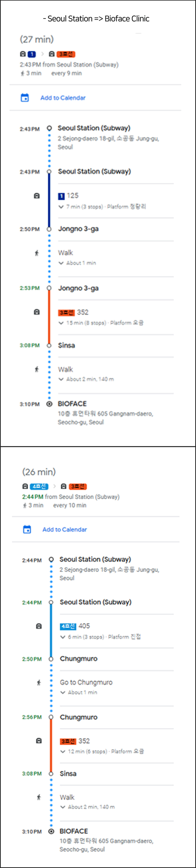The image size is (196, 868).
Task: Click the blue Line 4 badge in the 26 min header
Action: click(39, 486)
